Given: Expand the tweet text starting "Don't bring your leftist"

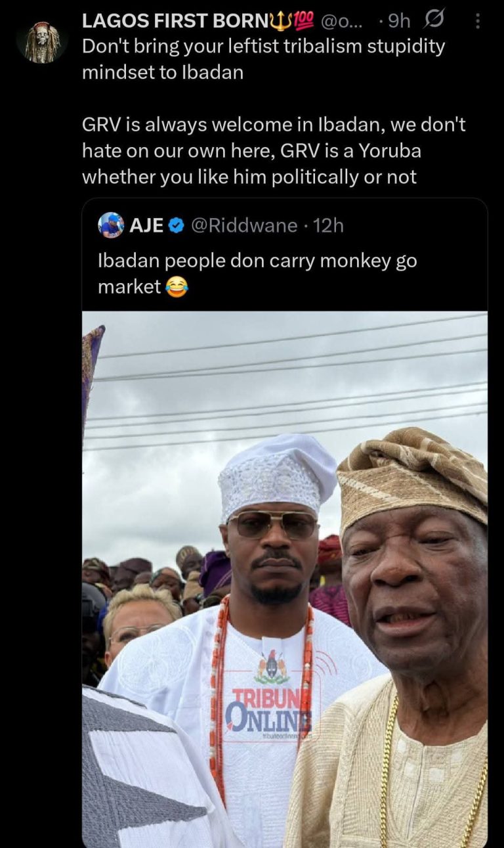Looking at the screenshot, I should 263,58.
